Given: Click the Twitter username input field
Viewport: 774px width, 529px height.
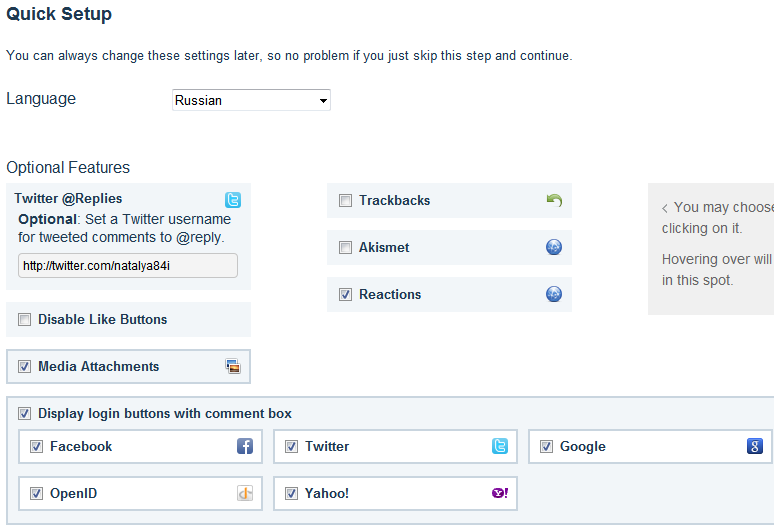Looking at the screenshot, I should (x=128, y=265).
